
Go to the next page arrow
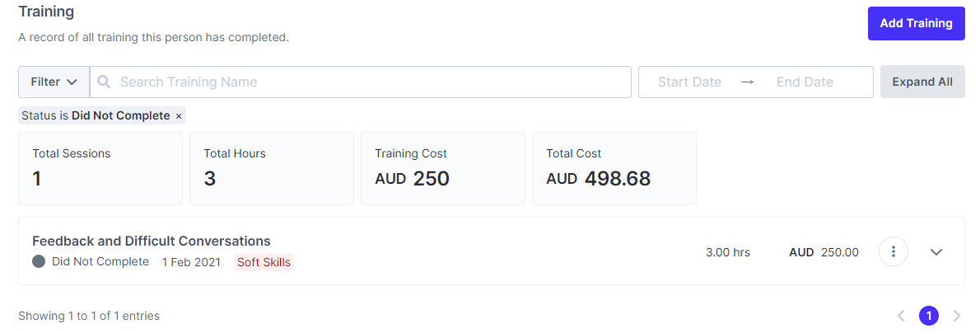(956, 316)
